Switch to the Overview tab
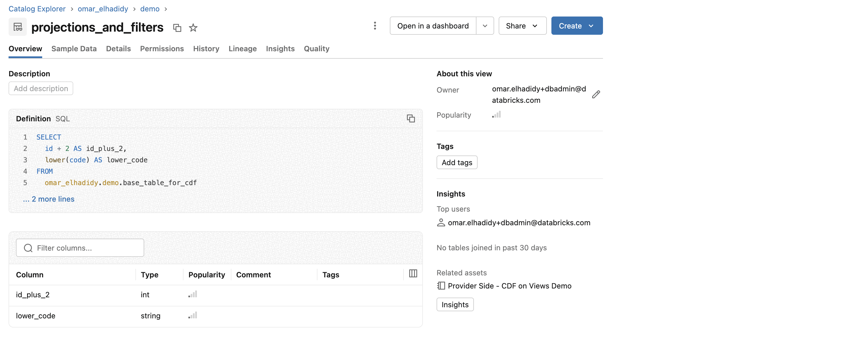Viewport: 868px width, 344px height. pyautogui.click(x=25, y=48)
